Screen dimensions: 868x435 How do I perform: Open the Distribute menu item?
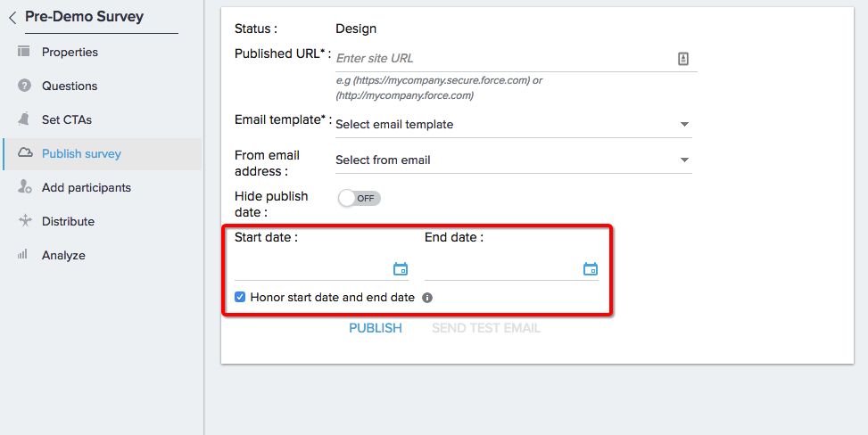click(x=68, y=221)
